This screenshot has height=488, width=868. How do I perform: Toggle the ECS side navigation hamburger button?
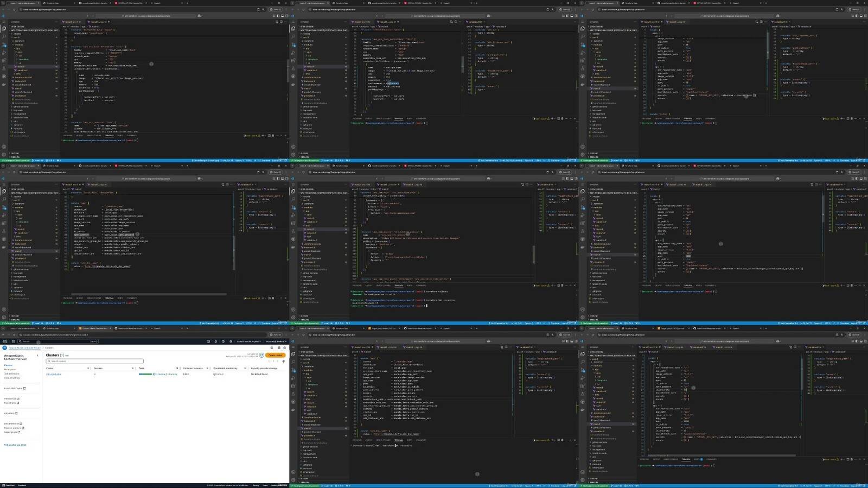(5, 347)
